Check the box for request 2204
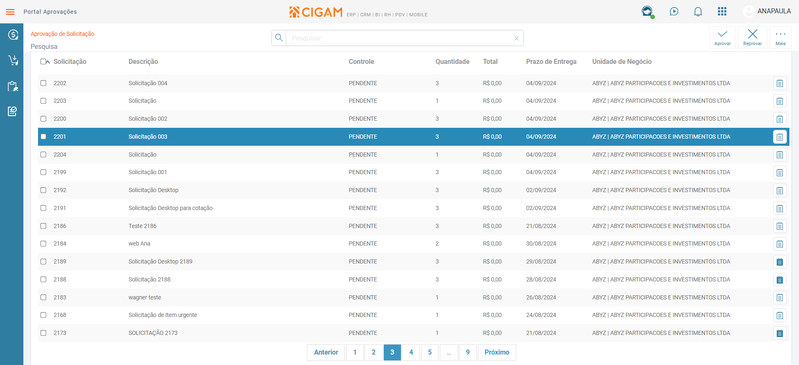This screenshot has height=365, width=799. point(43,154)
